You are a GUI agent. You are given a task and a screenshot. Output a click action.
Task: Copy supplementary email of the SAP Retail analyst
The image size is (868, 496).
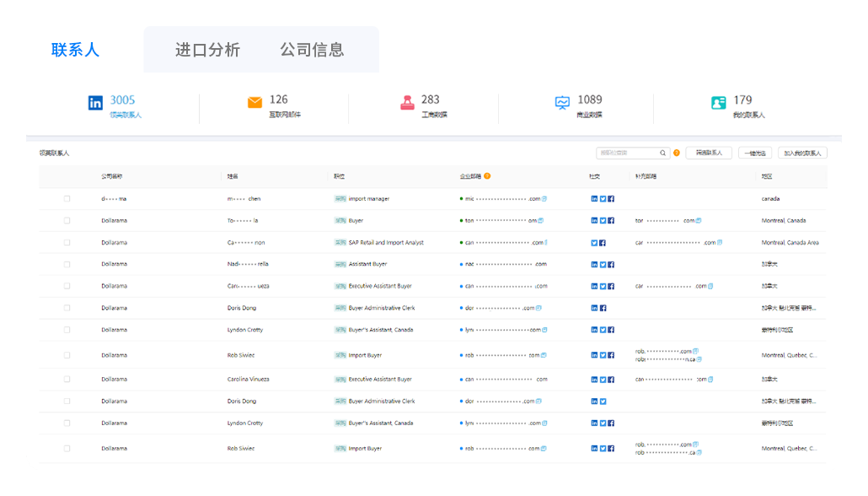pyautogui.click(x=720, y=242)
